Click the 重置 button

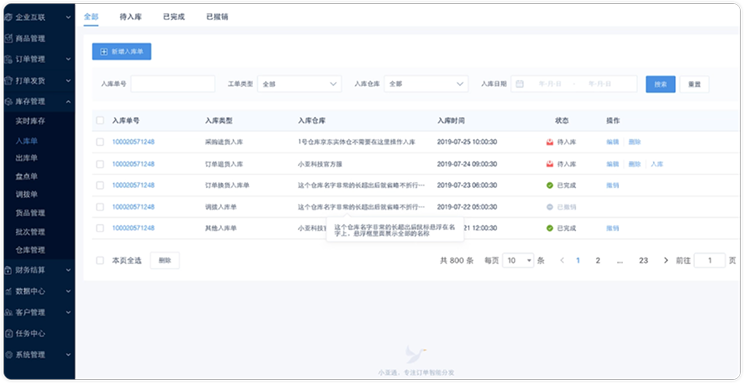tap(694, 84)
